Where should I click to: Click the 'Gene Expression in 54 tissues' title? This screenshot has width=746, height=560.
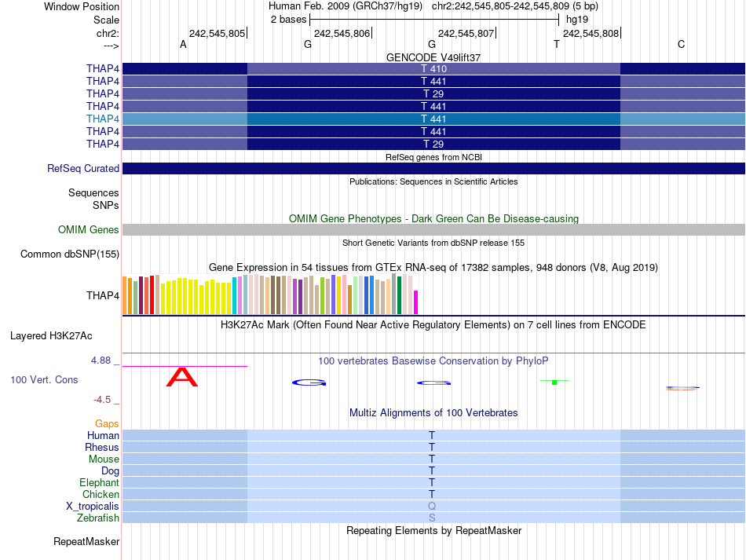(433, 267)
